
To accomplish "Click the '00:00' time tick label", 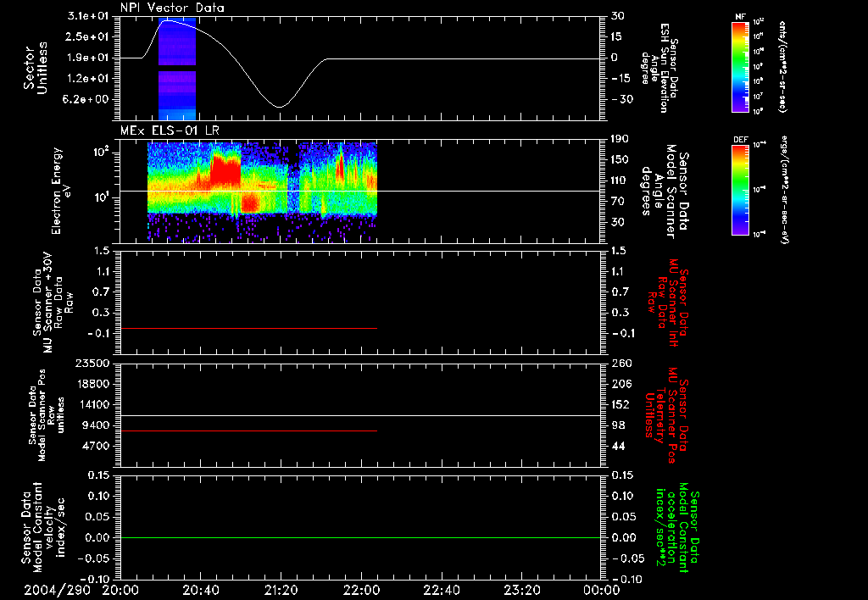I will [x=601, y=591].
